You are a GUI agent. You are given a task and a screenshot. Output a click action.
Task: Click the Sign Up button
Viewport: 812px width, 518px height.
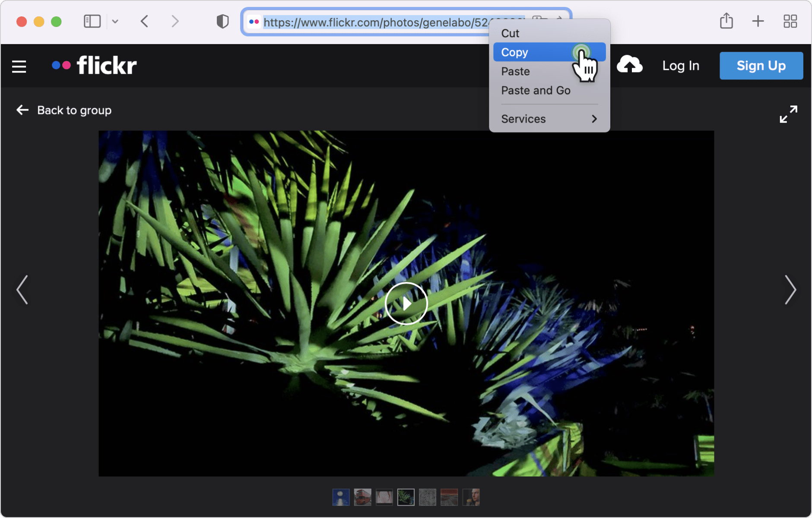pos(761,66)
